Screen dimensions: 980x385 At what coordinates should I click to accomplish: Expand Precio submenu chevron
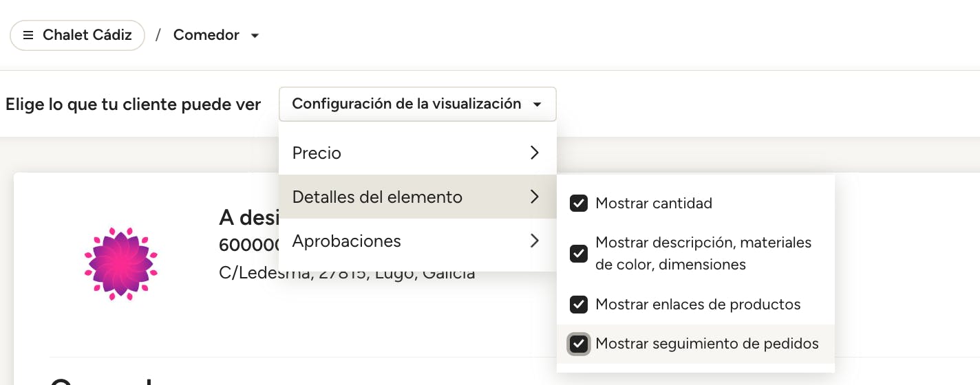(x=535, y=153)
